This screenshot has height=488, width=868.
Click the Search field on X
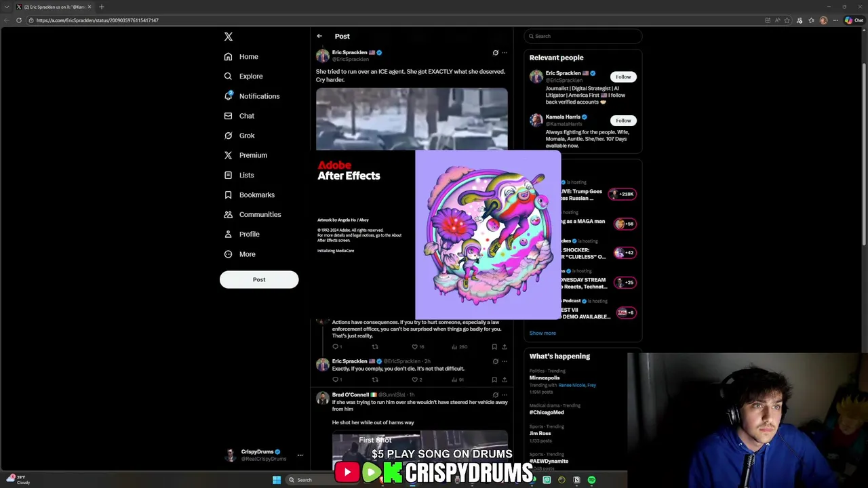point(583,36)
